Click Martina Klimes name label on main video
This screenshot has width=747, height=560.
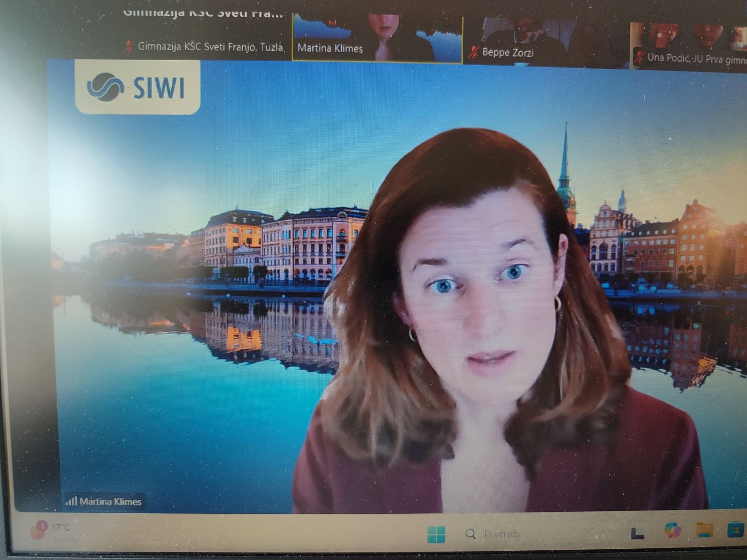point(110,501)
